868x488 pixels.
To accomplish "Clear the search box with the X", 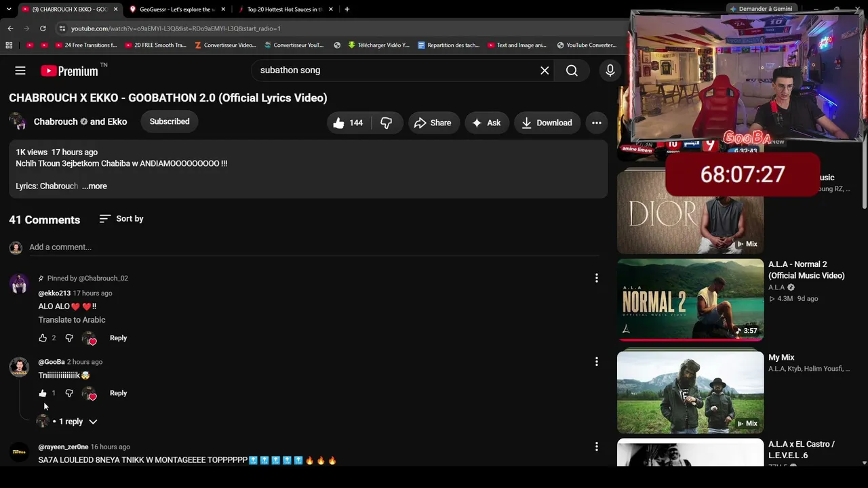I will [545, 70].
